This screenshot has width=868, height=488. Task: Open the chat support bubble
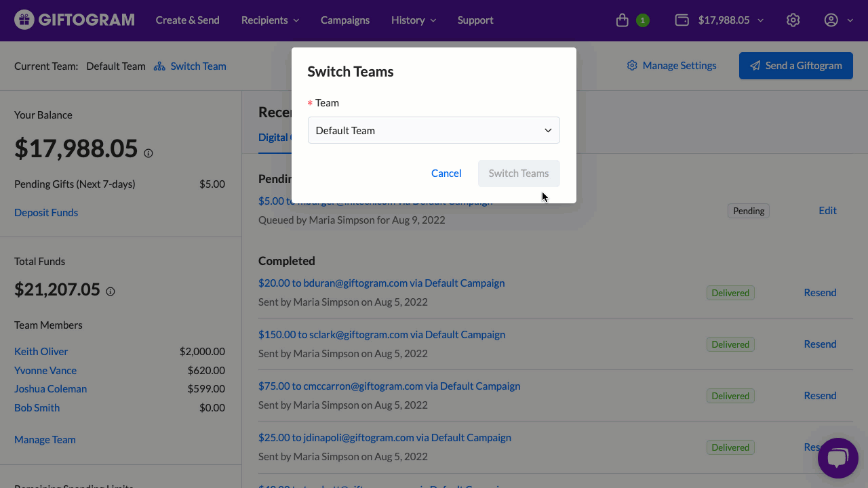pyautogui.click(x=837, y=458)
